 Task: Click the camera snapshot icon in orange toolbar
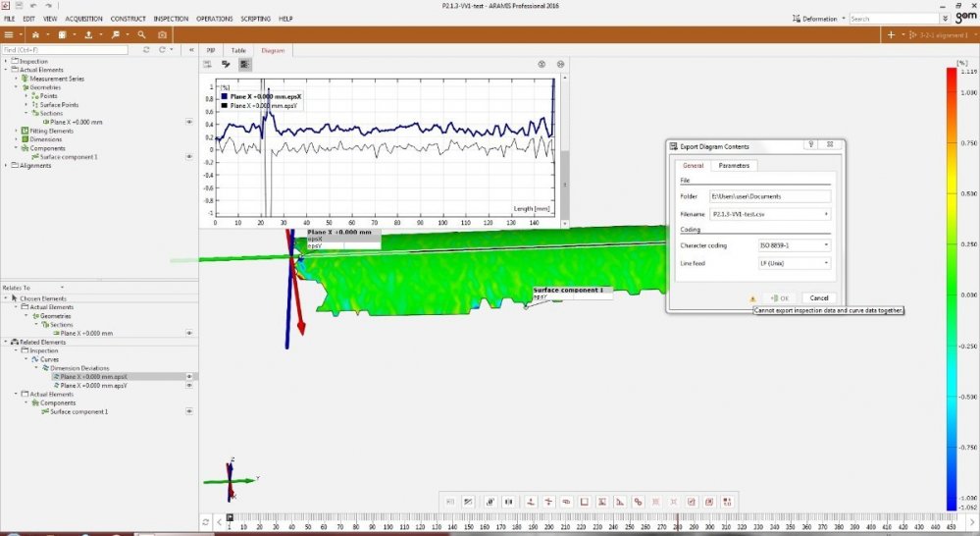[162, 34]
